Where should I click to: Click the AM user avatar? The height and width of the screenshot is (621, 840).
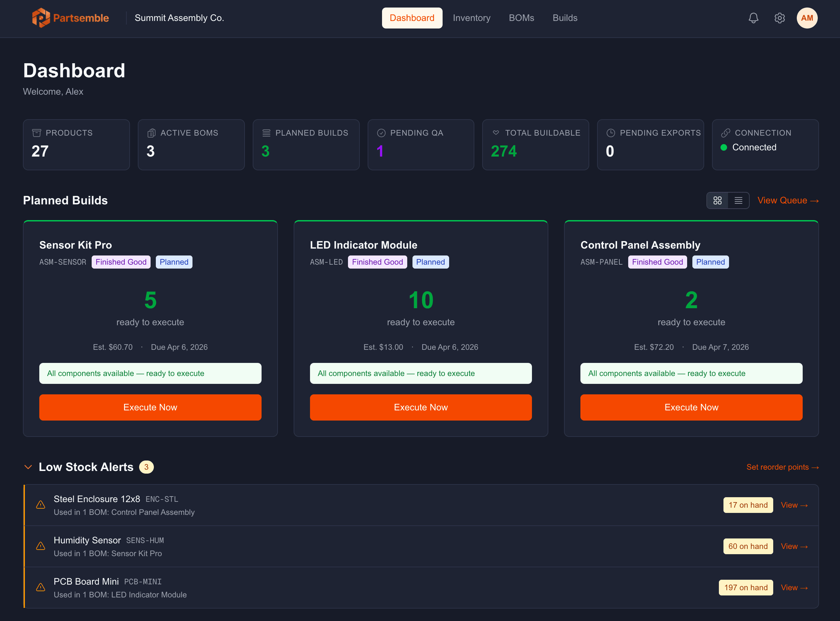(807, 18)
